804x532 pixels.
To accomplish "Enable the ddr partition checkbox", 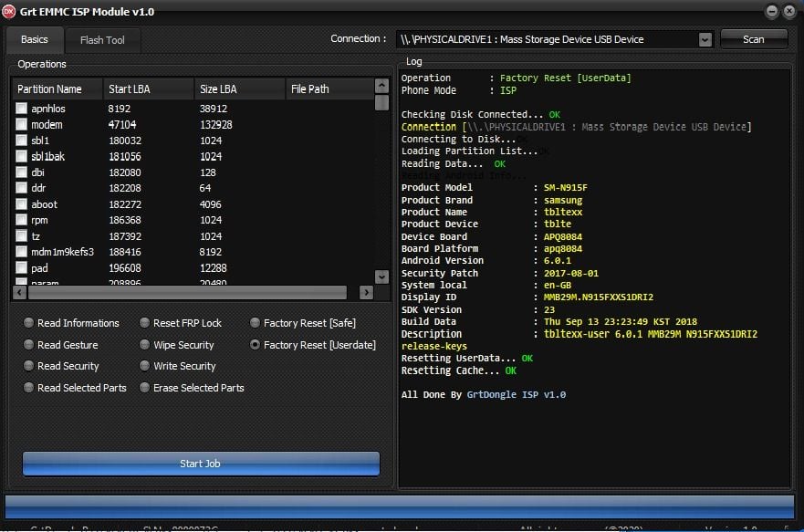I will click(22, 188).
